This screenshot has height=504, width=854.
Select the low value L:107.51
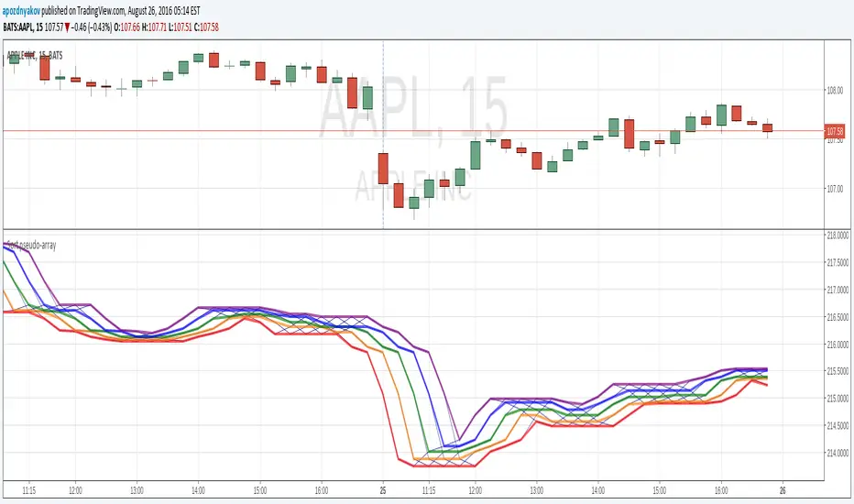click(181, 27)
